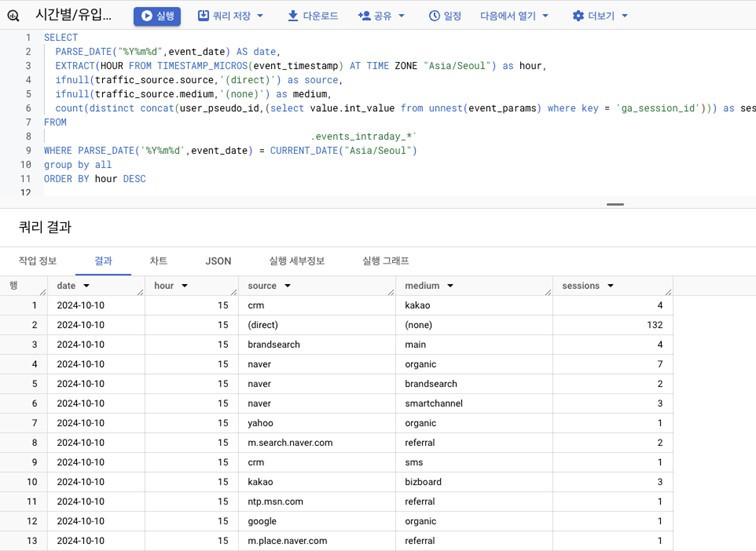756x551 pixels.
Task: Click the 일정 clock icon
Action: point(434,16)
